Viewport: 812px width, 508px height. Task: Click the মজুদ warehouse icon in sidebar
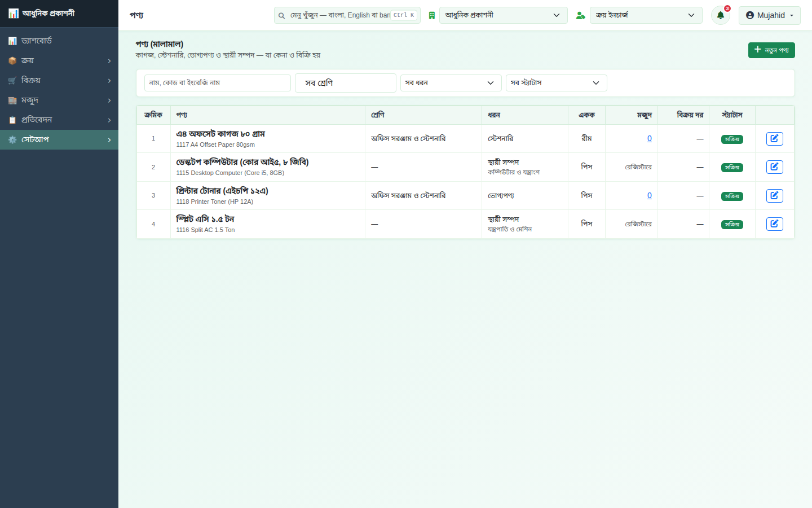pyautogui.click(x=12, y=100)
